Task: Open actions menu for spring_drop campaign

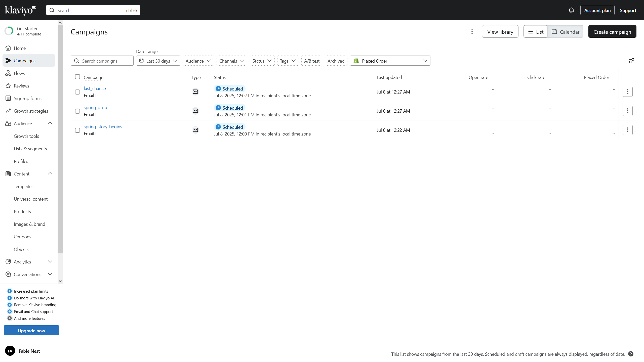Action: coord(628,111)
